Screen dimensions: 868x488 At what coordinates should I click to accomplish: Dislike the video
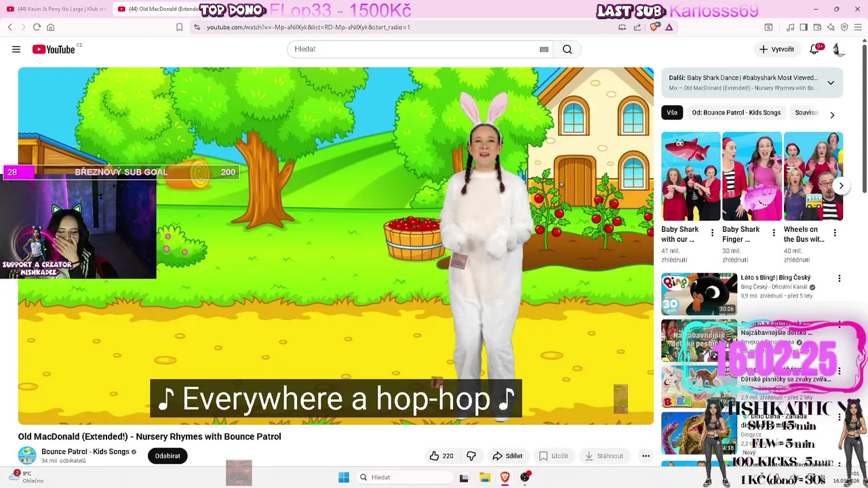471,456
